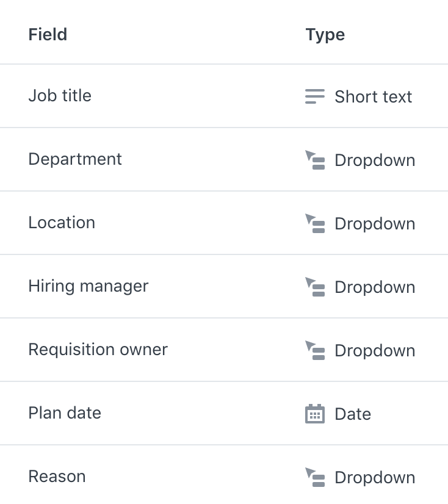Screen dimensions: 448x504
Task: Click the calendar icon in Plan date row
Action: pyautogui.click(x=314, y=414)
